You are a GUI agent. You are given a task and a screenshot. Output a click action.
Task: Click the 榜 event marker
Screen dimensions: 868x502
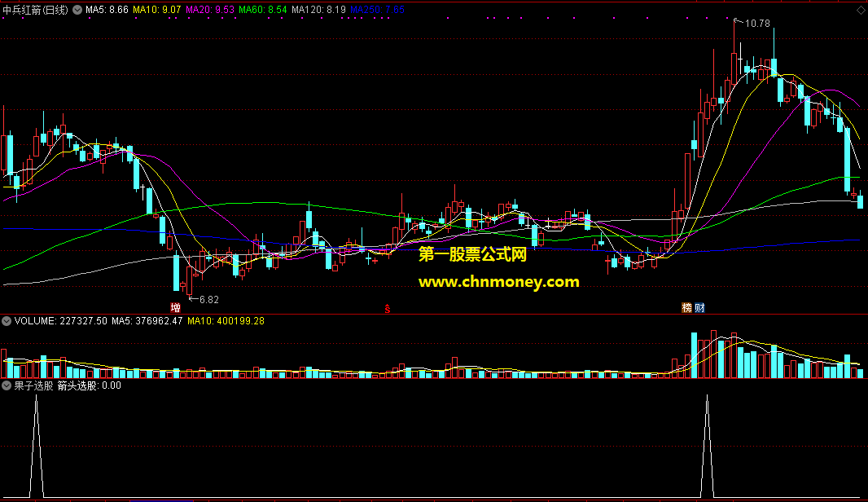click(x=687, y=307)
